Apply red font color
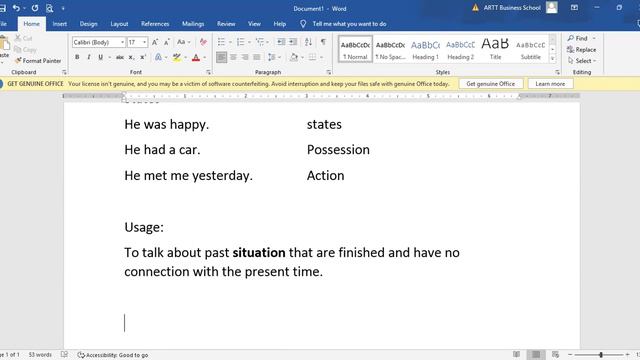Image resolution: width=640 pixels, height=360 pixels. click(196, 57)
